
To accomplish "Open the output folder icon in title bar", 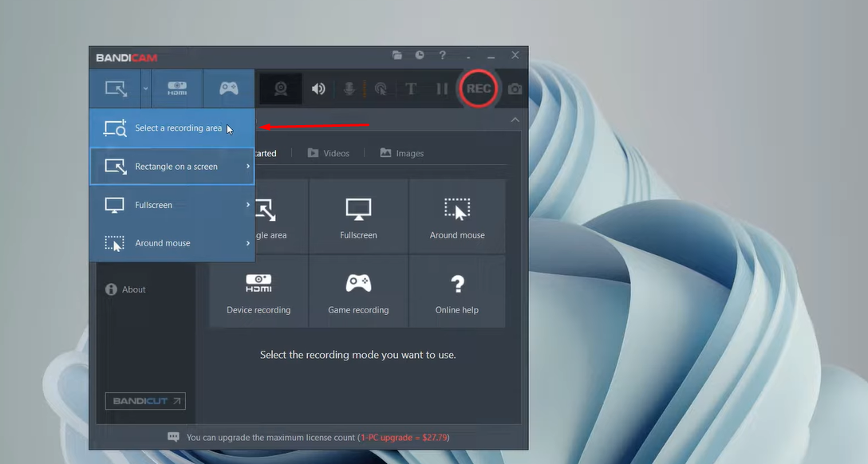I will tap(397, 55).
